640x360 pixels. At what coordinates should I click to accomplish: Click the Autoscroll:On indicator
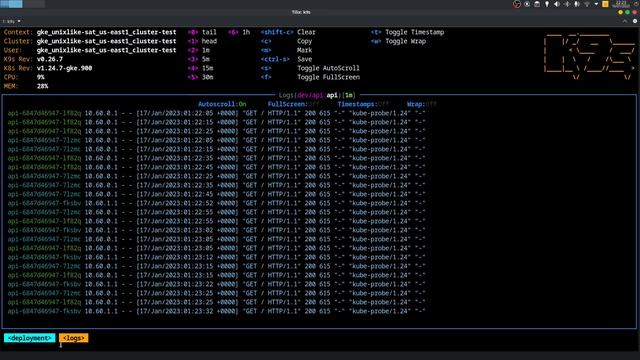click(x=222, y=104)
